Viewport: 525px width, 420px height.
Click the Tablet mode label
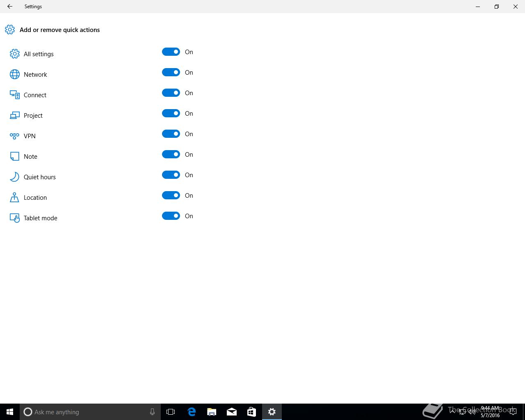[41, 218]
